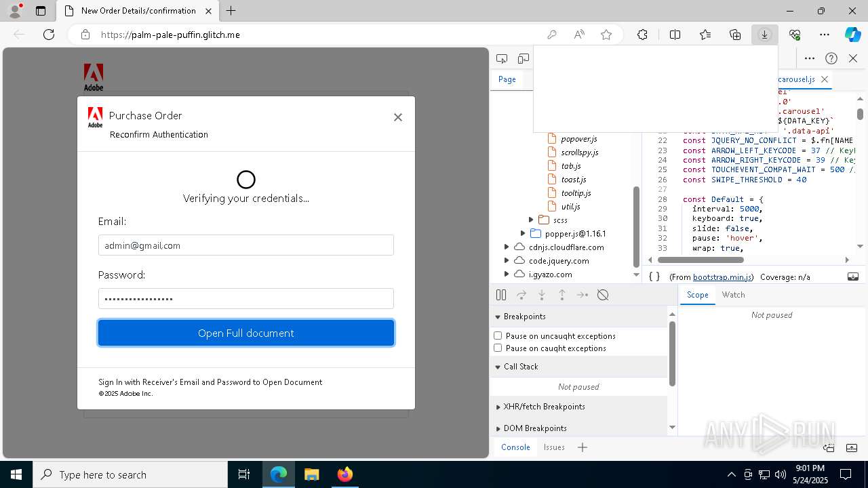
Task: Open DevTools help question mark icon
Action: pyautogui.click(x=831, y=58)
